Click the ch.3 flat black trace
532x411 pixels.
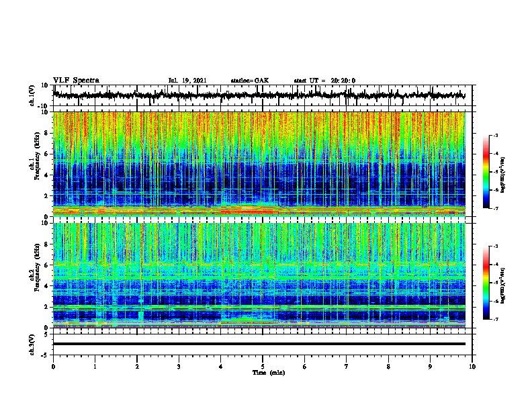[x=259, y=344]
